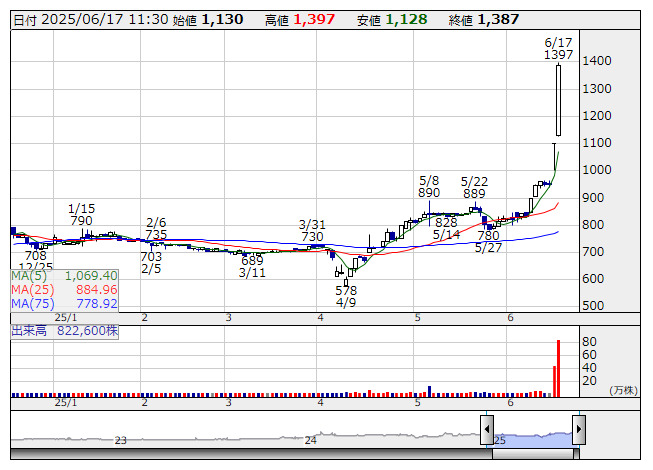This screenshot has height=470, width=653.
Task: Click the tall white 6/17 candlestick
Action: coord(558,100)
